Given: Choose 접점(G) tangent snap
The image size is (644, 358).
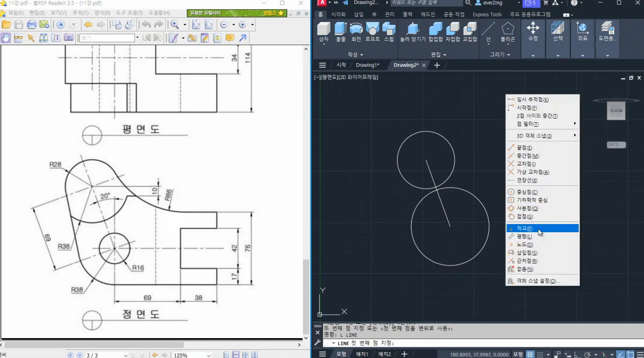Looking at the screenshot, I should (x=543, y=216).
